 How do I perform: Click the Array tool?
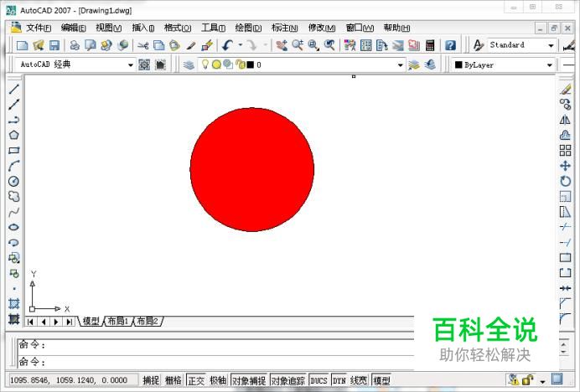point(565,151)
